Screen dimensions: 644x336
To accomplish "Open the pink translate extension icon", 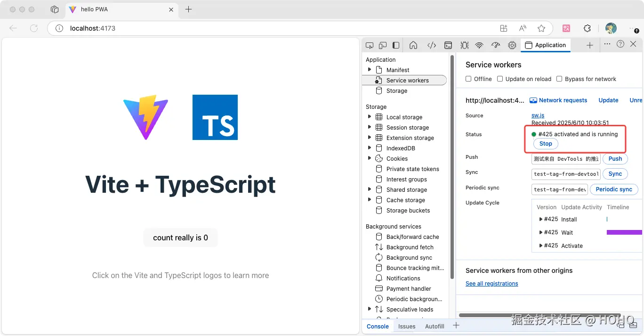I will click(x=567, y=28).
